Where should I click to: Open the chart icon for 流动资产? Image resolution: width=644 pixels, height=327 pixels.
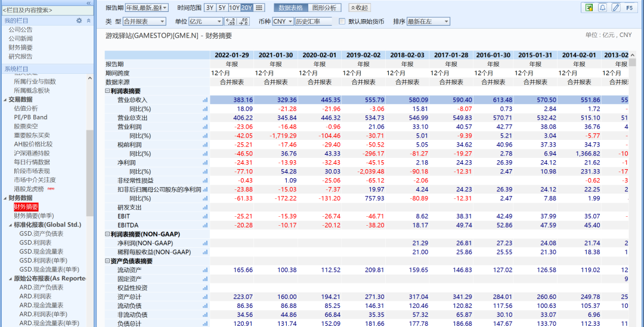205,270
